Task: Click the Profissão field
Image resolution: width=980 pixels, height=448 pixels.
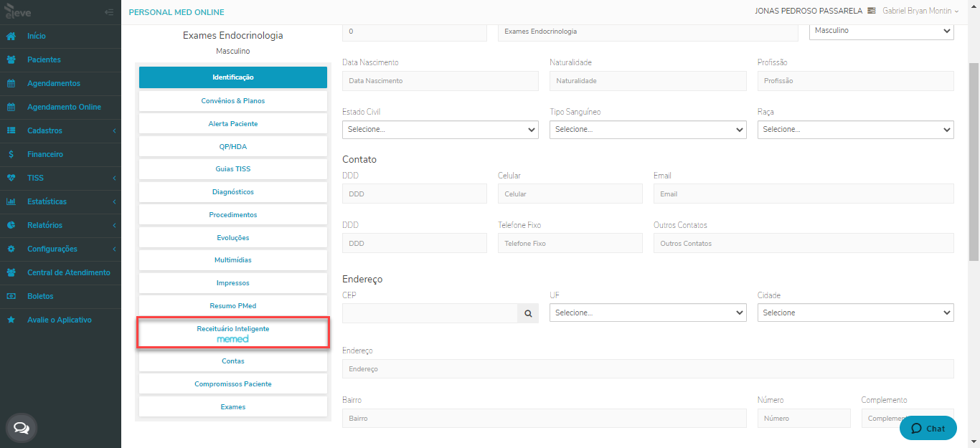Action: coord(856,81)
